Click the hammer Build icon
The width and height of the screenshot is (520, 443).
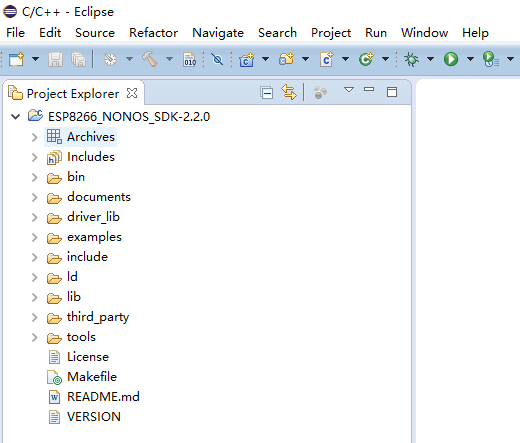pyautogui.click(x=150, y=59)
